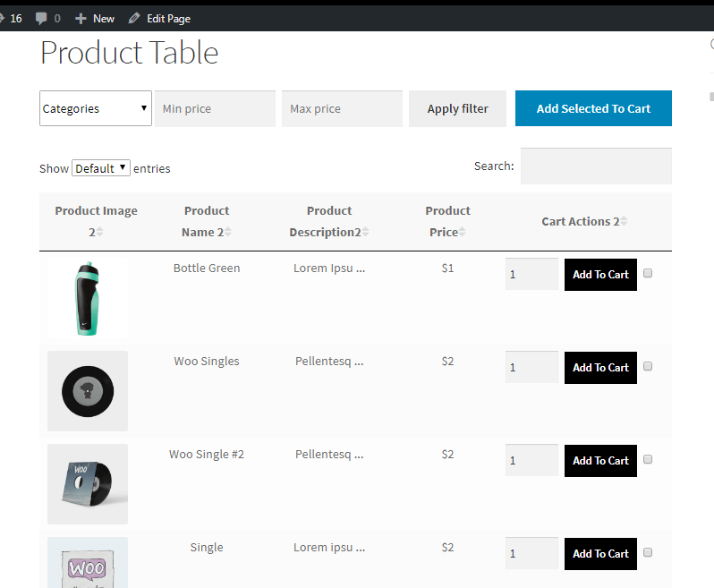Sort by Product Price column arrows
This screenshot has height=588, width=714.
click(x=463, y=232)
